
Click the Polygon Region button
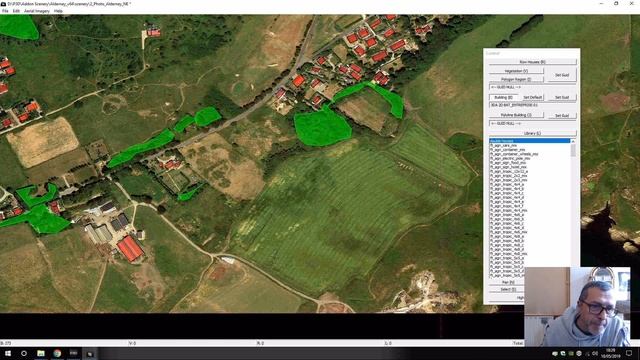click(516, 79)
